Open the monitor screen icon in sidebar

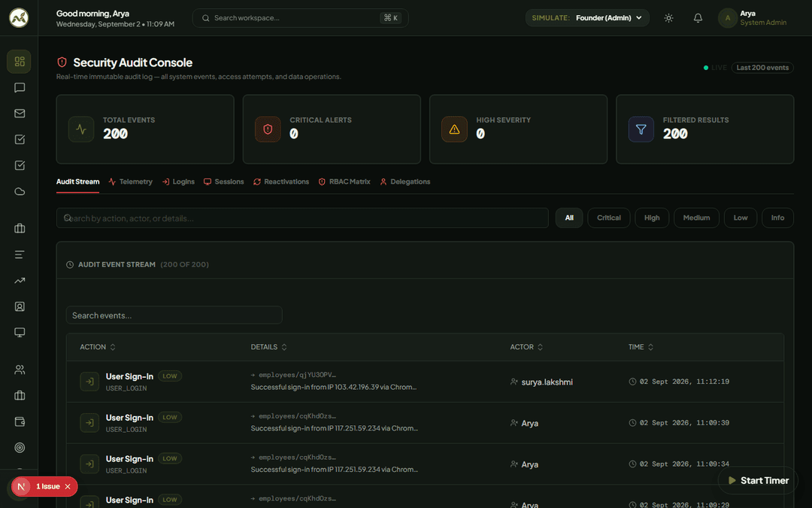click(x=19, y=333)
